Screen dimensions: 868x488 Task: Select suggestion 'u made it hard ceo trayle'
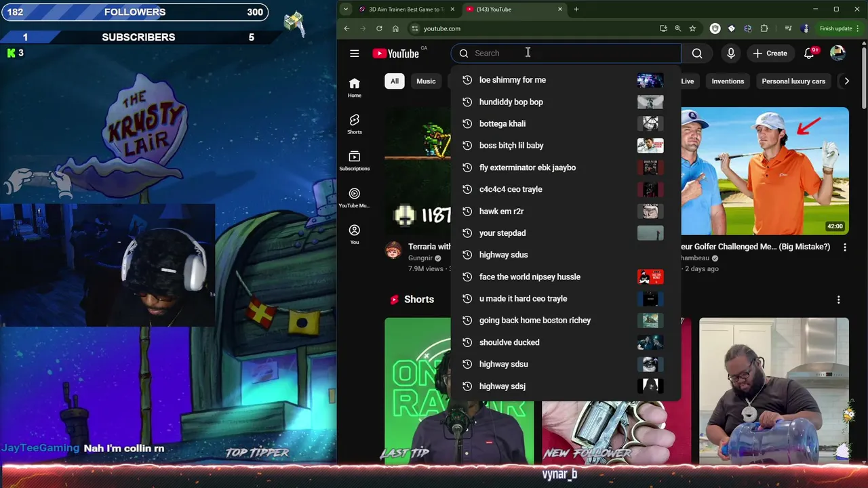click(x=565, y=298)
